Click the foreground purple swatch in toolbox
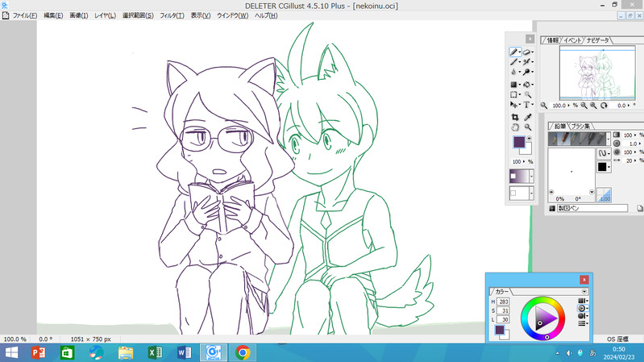The height and width of the screenshot is (362, 644). tap(519, 142)
